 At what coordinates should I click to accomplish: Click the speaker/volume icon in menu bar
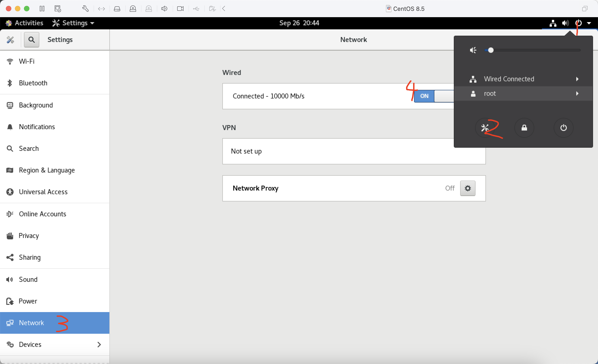(x=565, y=23)
